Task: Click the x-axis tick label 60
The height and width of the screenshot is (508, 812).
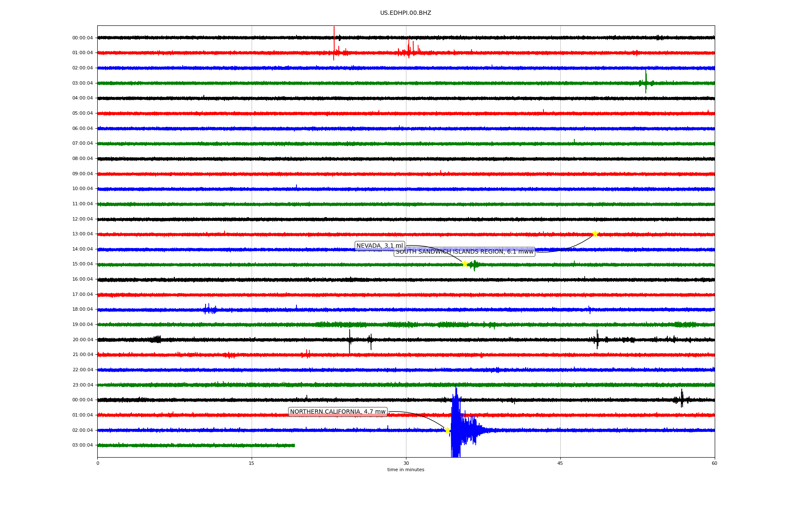Action: (714, 463)
